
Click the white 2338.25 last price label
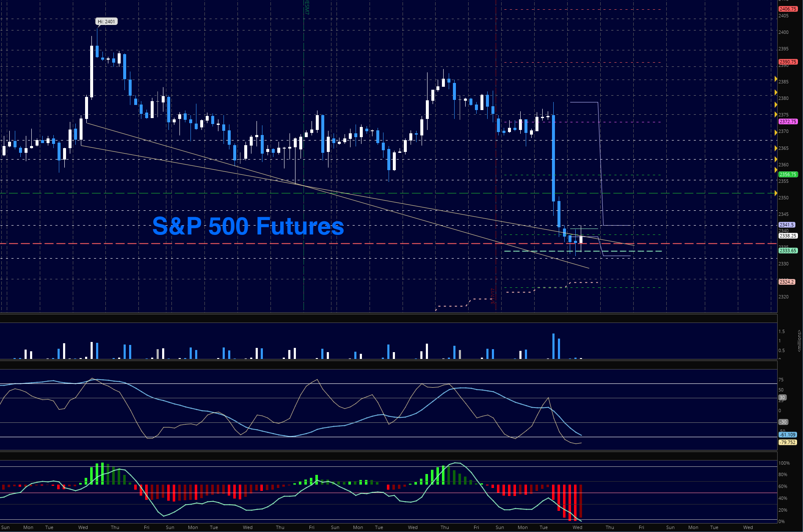click(x=788, y=236)
